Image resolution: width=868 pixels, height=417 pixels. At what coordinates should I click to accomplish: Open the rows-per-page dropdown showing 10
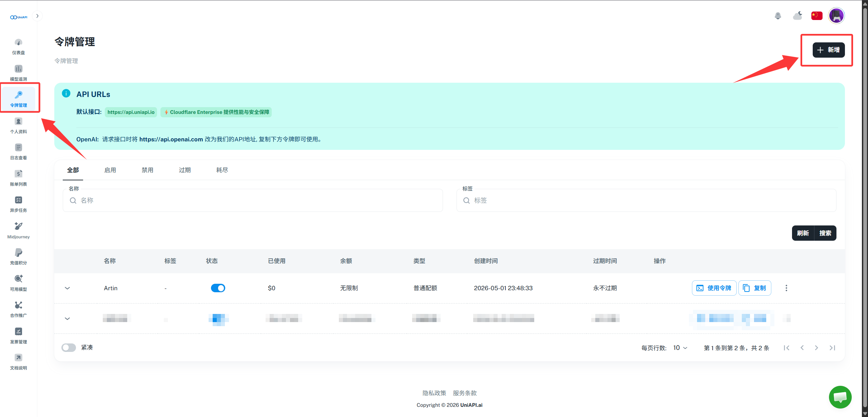pyautogui.click(x=680, y=348)
